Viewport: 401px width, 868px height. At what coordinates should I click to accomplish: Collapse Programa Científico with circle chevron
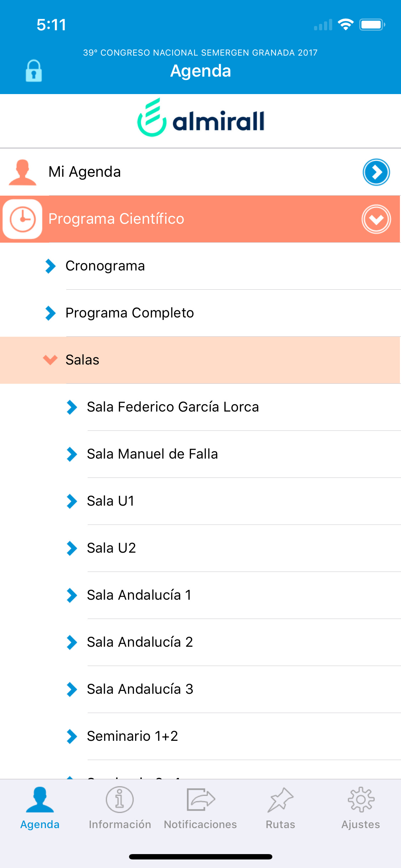point(376,219)
